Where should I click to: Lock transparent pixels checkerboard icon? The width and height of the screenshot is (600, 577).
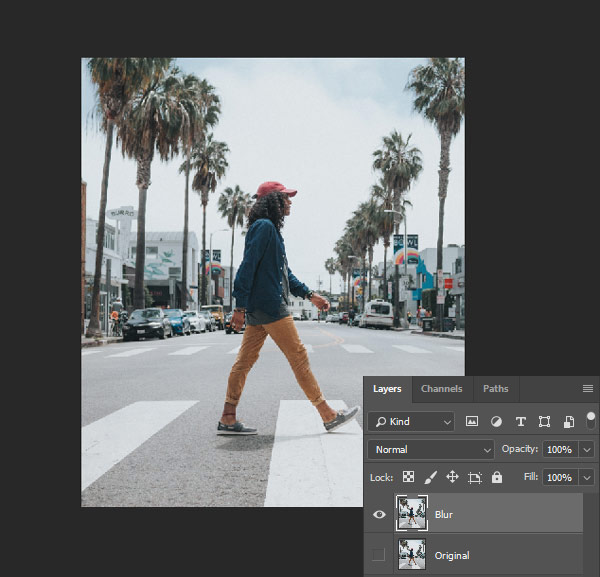point(408,478)
